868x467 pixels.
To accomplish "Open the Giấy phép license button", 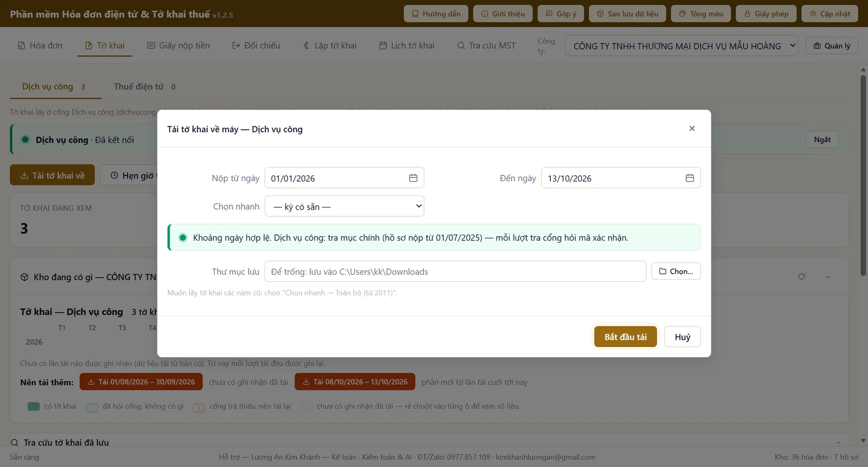I will pos(766,14).
